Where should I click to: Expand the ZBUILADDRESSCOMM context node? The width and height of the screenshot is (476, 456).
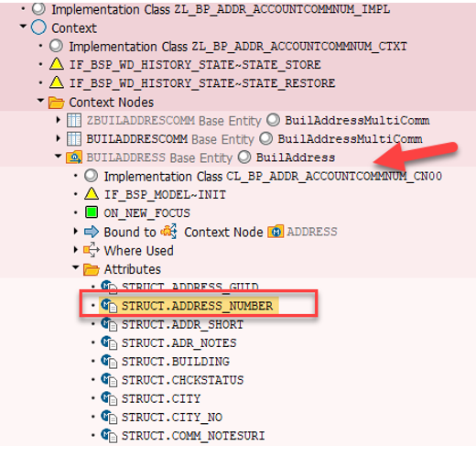59,120
